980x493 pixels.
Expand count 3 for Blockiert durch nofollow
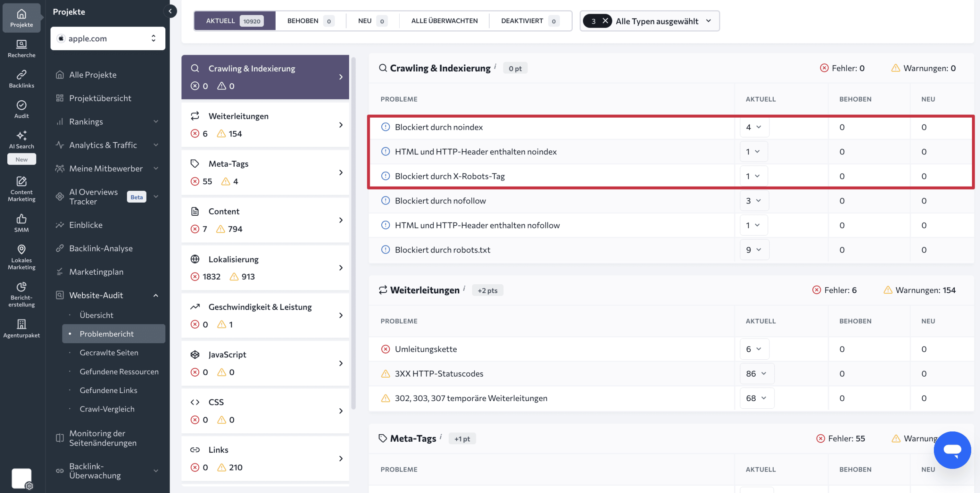754,201
